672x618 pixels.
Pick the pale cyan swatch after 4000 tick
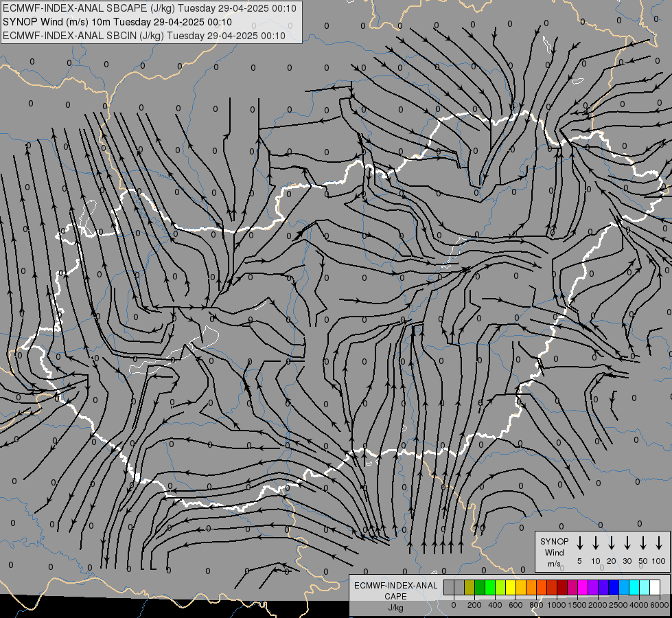click(x=645, y=587)
